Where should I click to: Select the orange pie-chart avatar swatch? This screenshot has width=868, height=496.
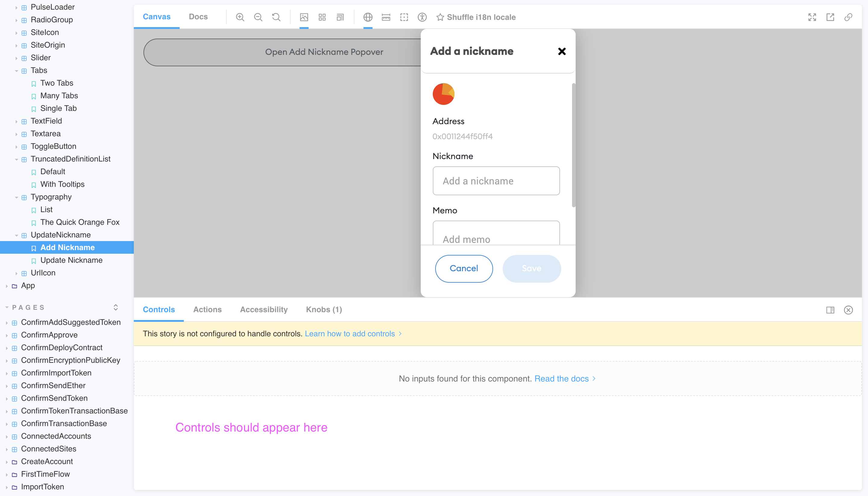click(x=443, y=94)
